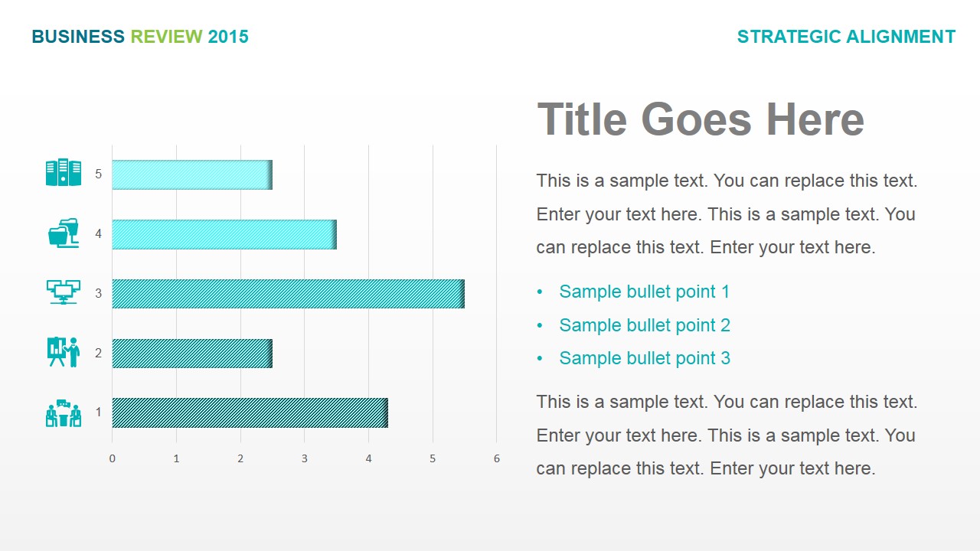Select Sample bullet point 1
Image resolution: width=980 pixels, height=551 pixels.
click(x=645, y=292)
